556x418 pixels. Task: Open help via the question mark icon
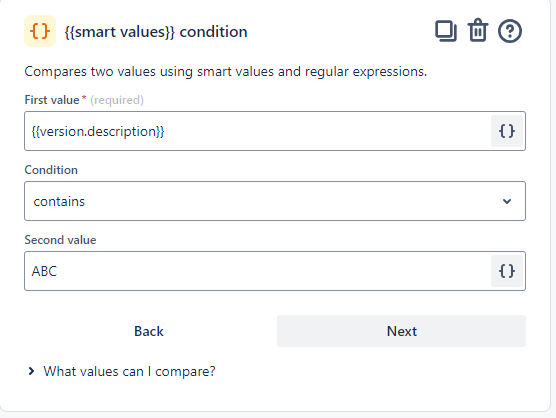[x=510, y=31]
